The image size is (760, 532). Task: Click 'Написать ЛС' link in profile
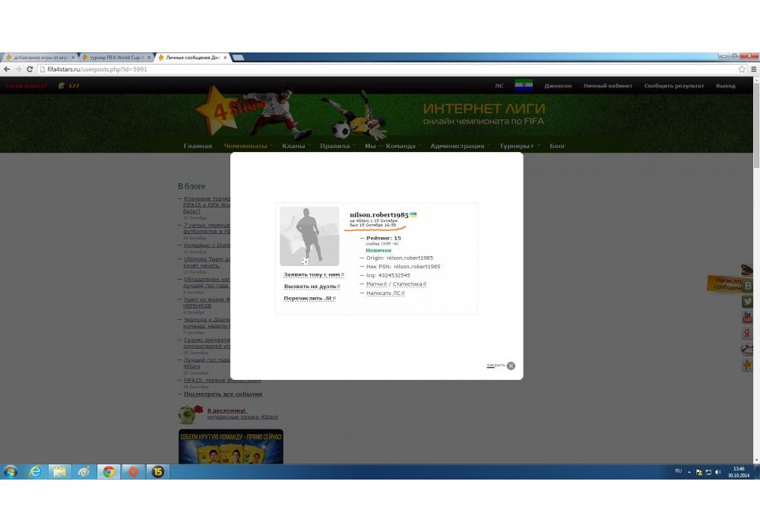tap(384, 293)
